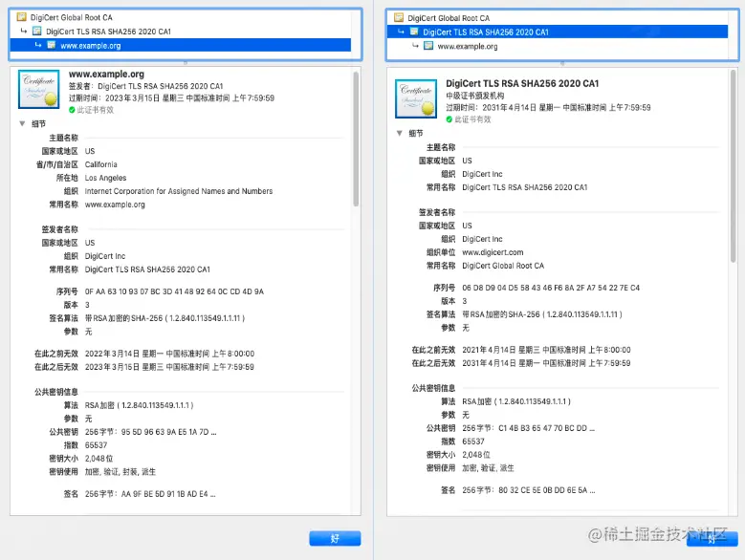Click signature AA 9F BE 5D 91 value
The height and width of the screenshot is (560, 745).
point(150,494)
